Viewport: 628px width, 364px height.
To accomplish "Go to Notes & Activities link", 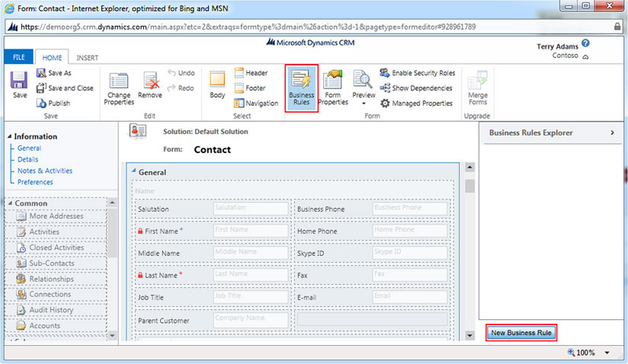I will point(45,171).
